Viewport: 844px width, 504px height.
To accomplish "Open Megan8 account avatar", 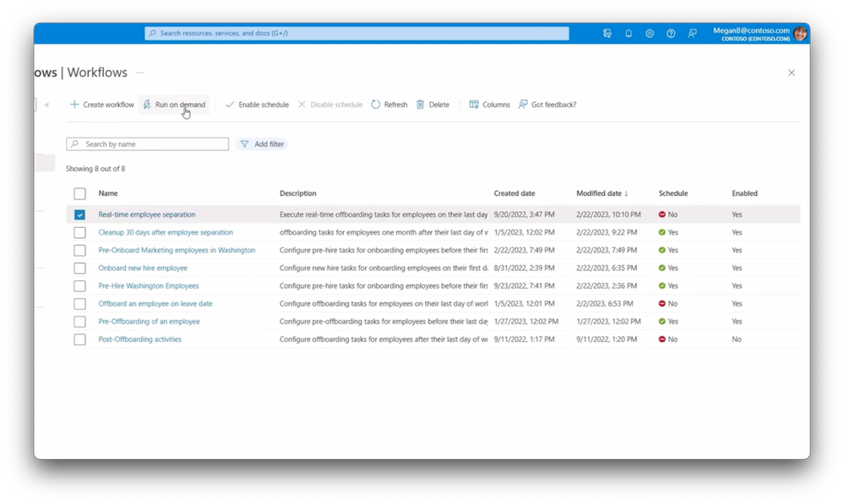I will [800, 34].
